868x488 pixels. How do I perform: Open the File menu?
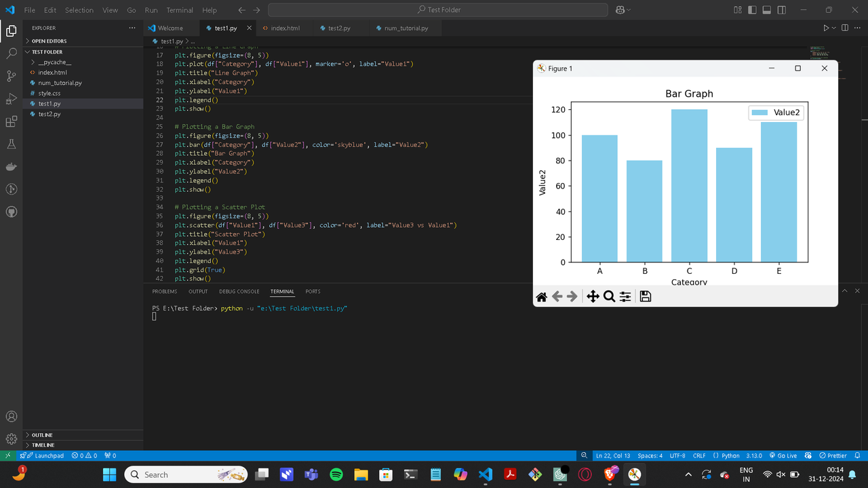(29, 10)
